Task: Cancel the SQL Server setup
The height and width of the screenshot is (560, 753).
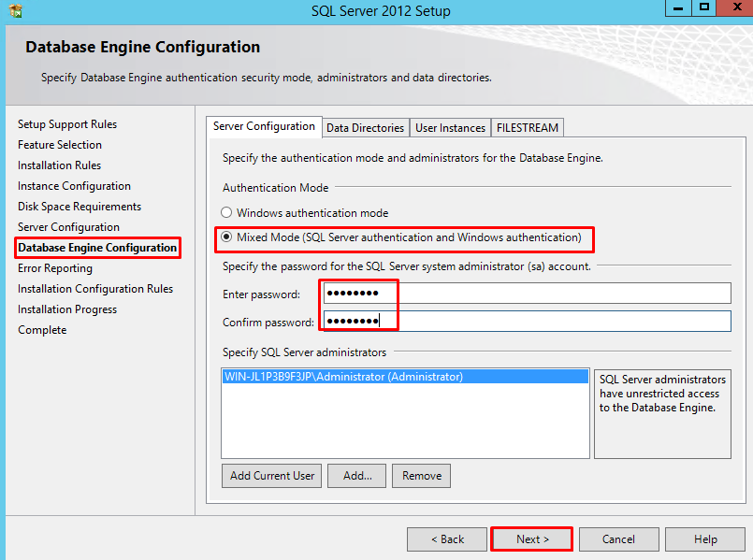Action: pyautogui.click(x=619, y=539)
